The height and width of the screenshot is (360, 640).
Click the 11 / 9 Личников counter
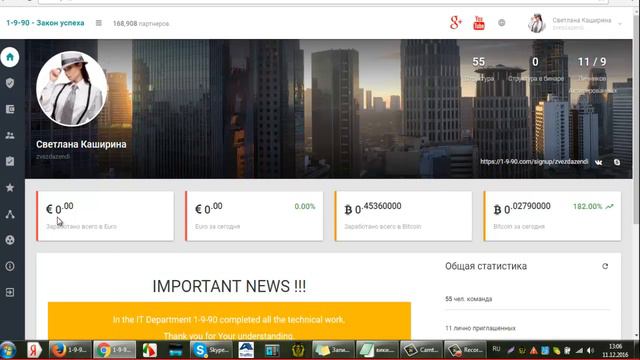592,73
